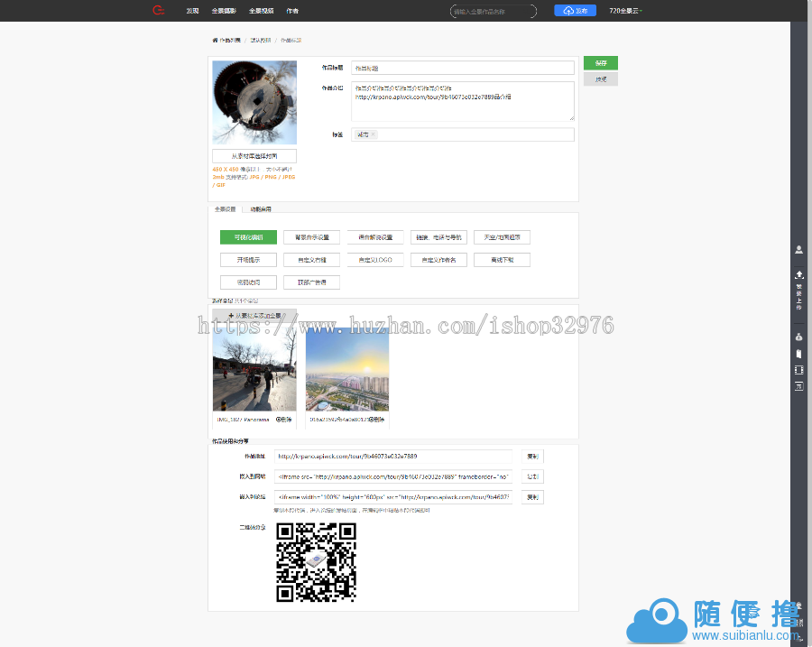Click the document icon in right sidebar
This screenshot has height=647, width=812.
point(799,354)
